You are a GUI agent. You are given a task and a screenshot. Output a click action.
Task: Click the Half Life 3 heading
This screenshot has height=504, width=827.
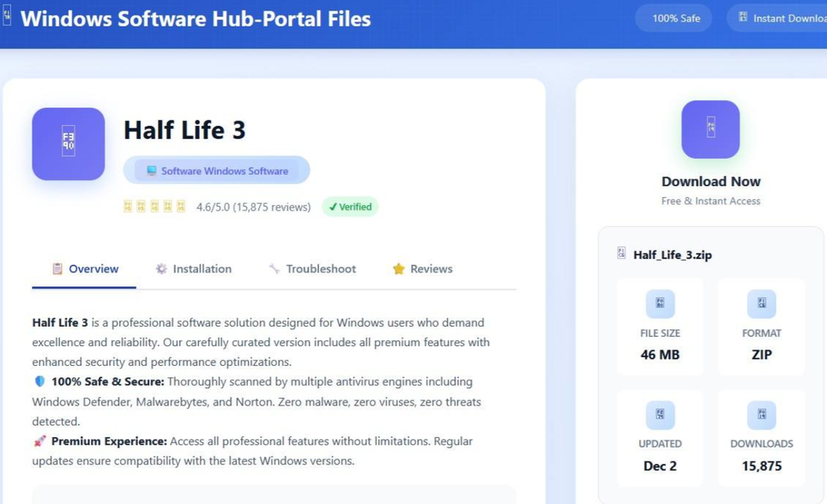(x=184, y=130)
